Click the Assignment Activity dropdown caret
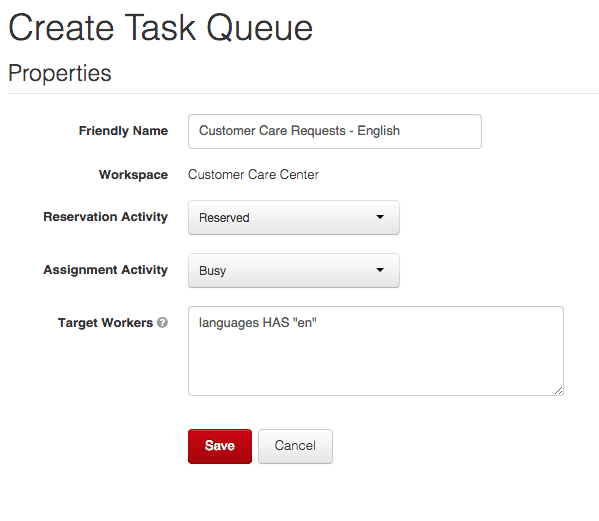599x521 pixels. pyautogui.click(x=380, y=270)
